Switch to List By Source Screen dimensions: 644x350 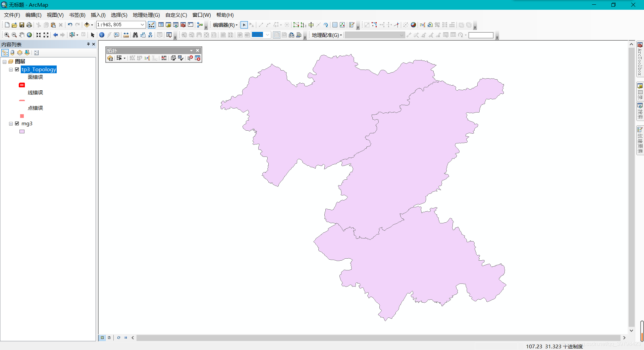pos(12,53)
